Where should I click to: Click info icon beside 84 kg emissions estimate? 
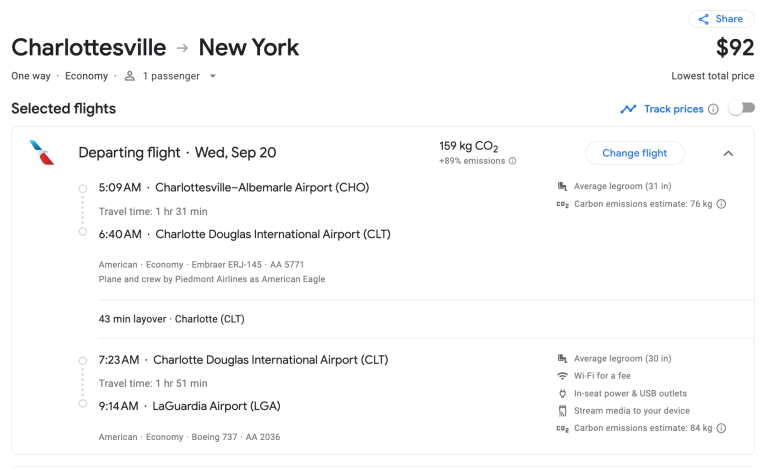click(721, 428)
